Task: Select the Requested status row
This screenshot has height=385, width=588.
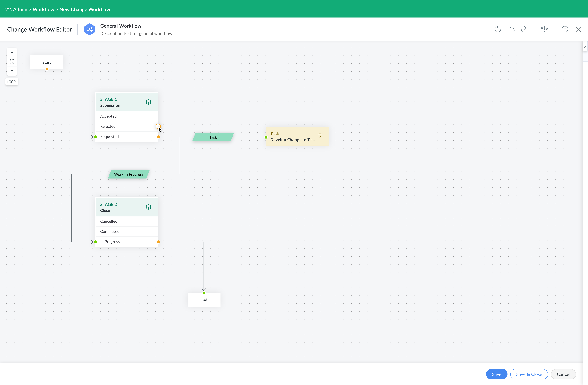Action: click(127, 136)
